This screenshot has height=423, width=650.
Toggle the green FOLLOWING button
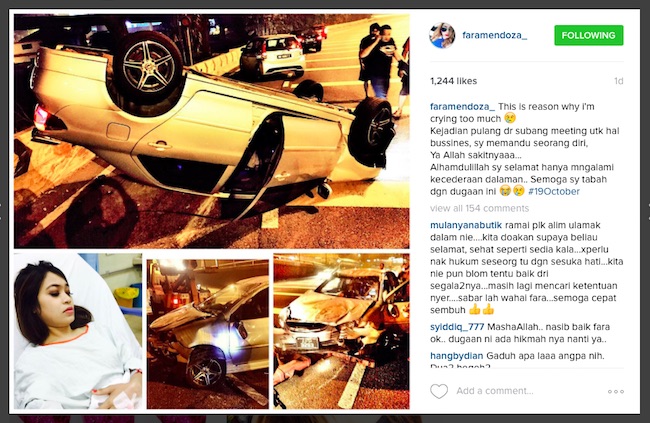pos(589,35)
